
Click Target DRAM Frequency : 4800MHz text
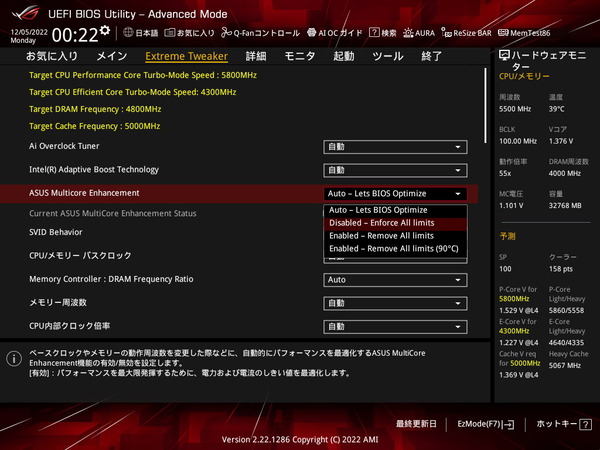(x=95, y=109)
